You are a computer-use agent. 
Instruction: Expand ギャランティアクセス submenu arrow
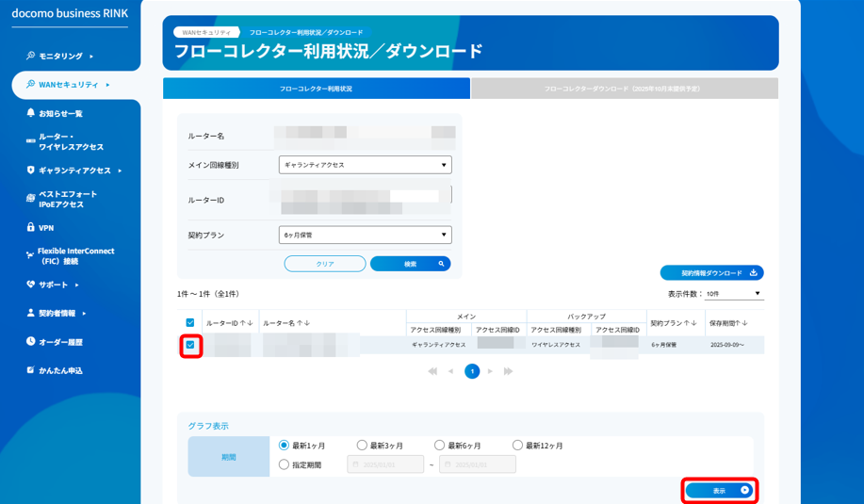point(120,171)
